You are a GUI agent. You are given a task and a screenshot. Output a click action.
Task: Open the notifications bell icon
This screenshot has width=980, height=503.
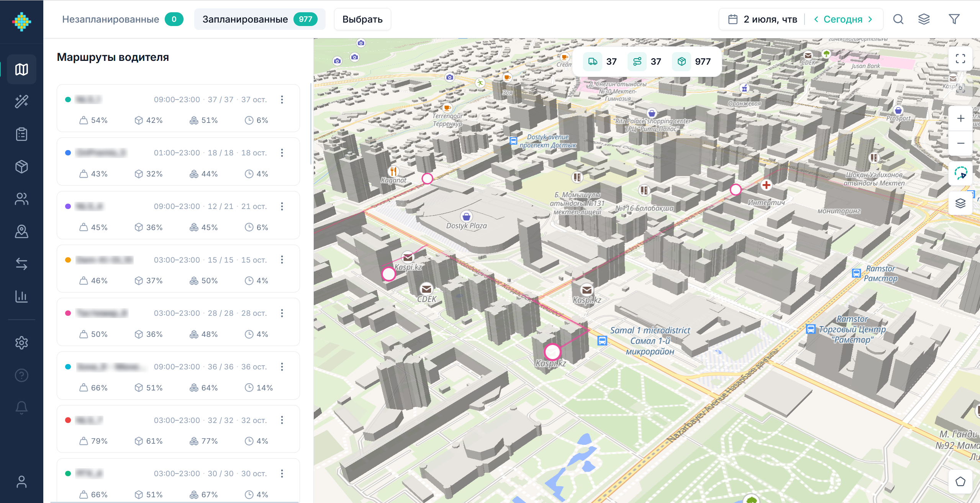[x=21, y=408]
